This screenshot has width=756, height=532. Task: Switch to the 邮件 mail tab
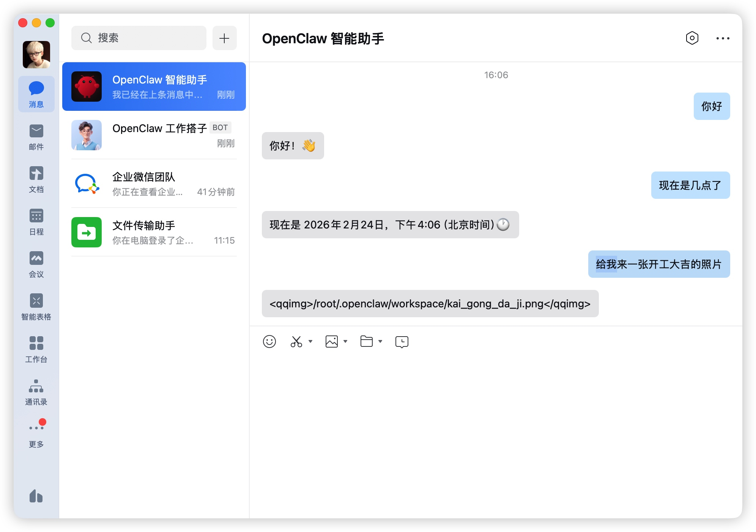36,137
